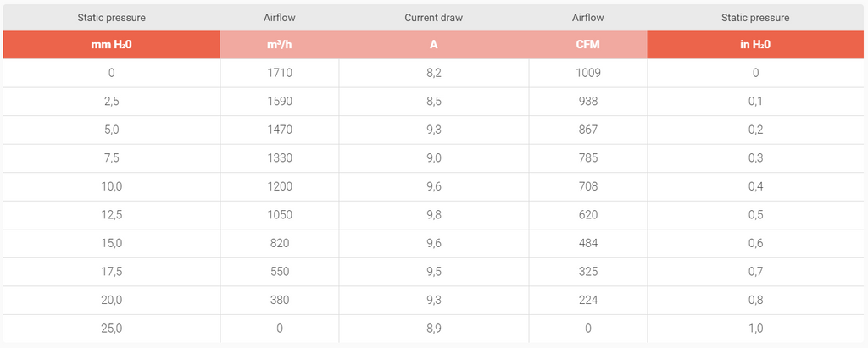Screen dimensions: 868x348
Task: Select the A current draw header
Action: [x=433, y=45]
